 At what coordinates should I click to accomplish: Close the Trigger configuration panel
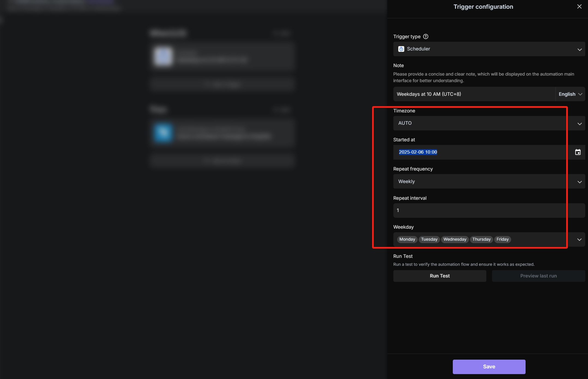coord(580,7)
